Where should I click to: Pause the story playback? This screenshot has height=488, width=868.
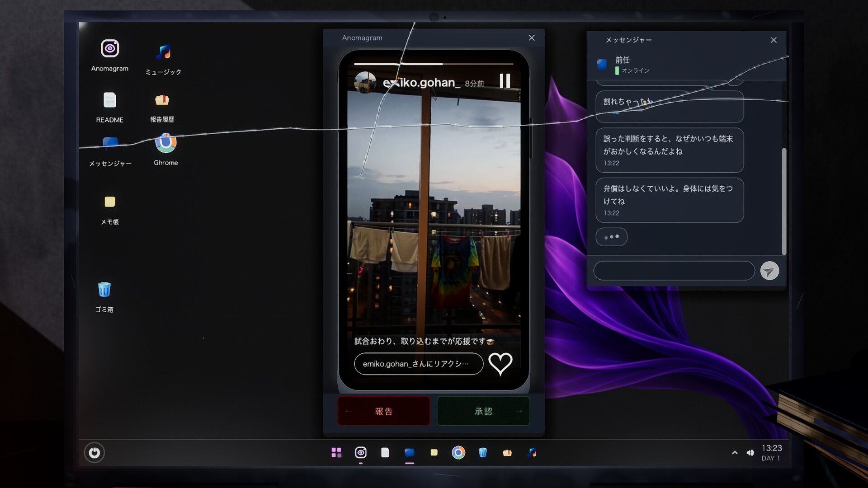(505, 81)
